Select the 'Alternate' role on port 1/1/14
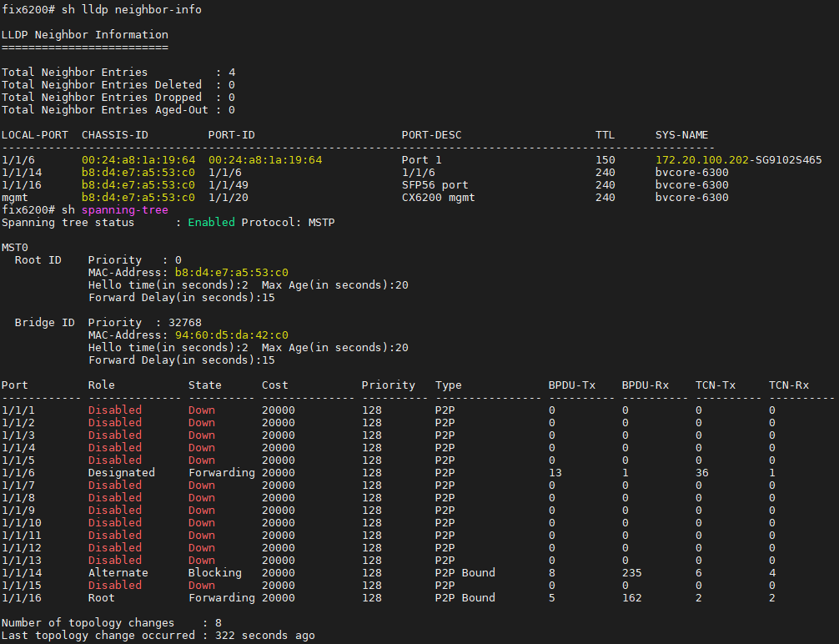This screenshot has width=839, height=644. coord(118,572)
